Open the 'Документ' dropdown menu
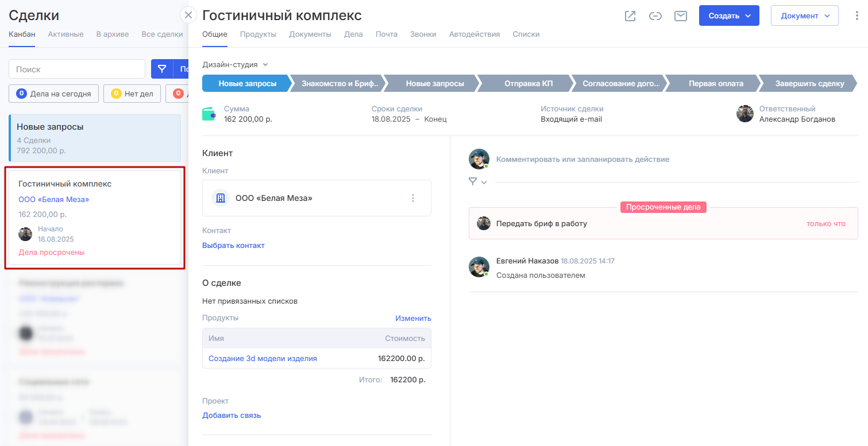The height and width of the screenshot is (446, 868). coord(804,16)
